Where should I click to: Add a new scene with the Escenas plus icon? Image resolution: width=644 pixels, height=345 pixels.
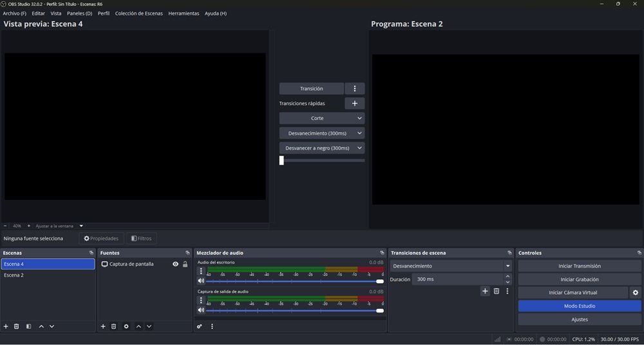tap(6, 326)
